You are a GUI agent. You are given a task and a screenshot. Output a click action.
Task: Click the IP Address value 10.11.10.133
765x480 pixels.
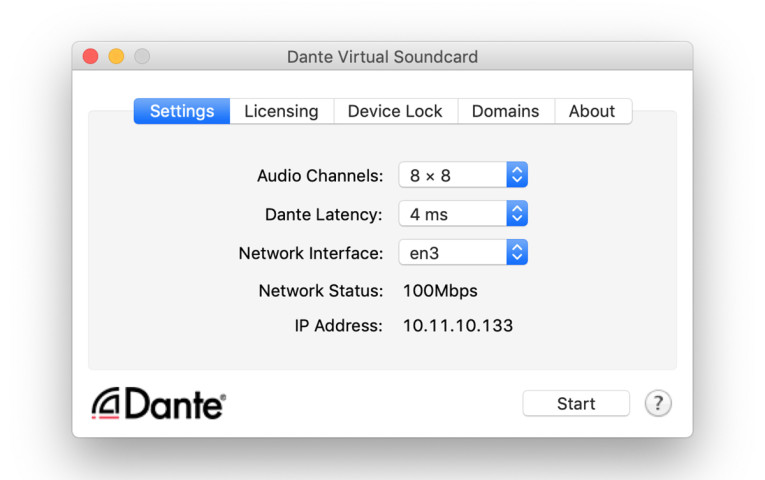458,325
